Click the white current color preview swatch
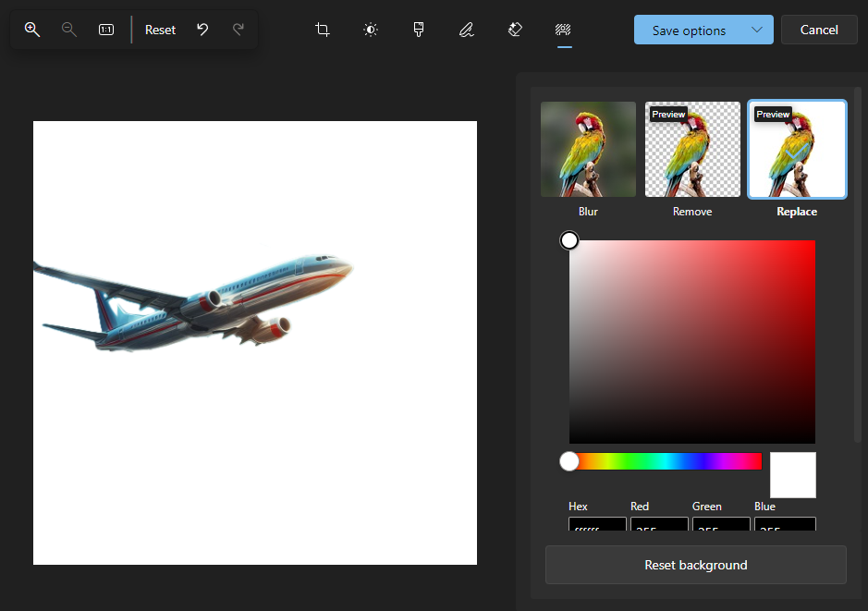 (x=793, y=475)
